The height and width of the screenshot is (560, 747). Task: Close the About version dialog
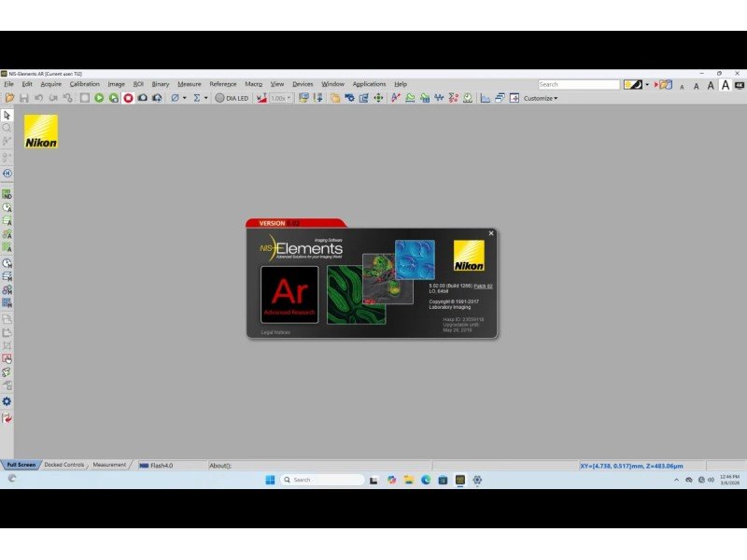point(491,233)
